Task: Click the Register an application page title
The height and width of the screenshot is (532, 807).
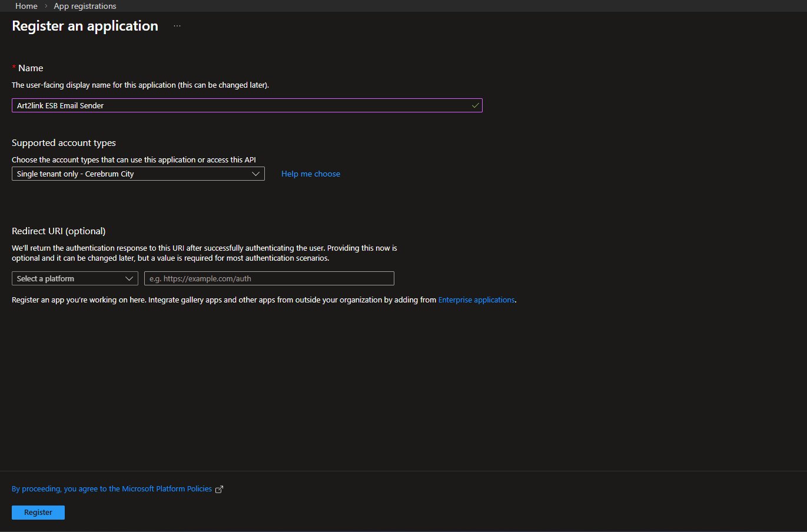Action: [84, 25]
